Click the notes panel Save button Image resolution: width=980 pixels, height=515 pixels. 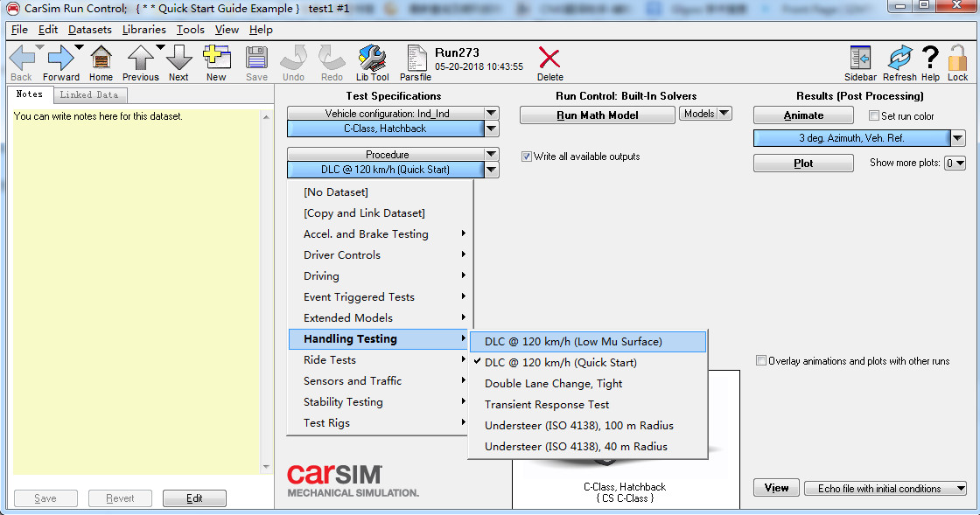45,498
